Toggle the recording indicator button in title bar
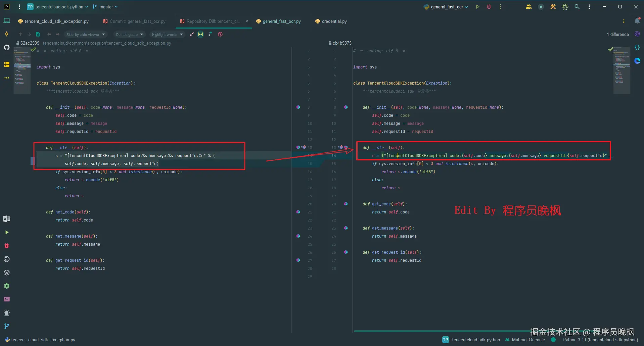The image size is (644, 346). click(541, 7)
